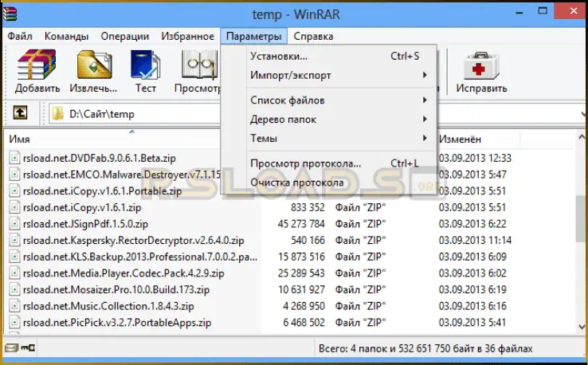The height and width of the screenshot is (365, 588).
Task: Click the key icon in status bar
Action: tap(28, 347)
